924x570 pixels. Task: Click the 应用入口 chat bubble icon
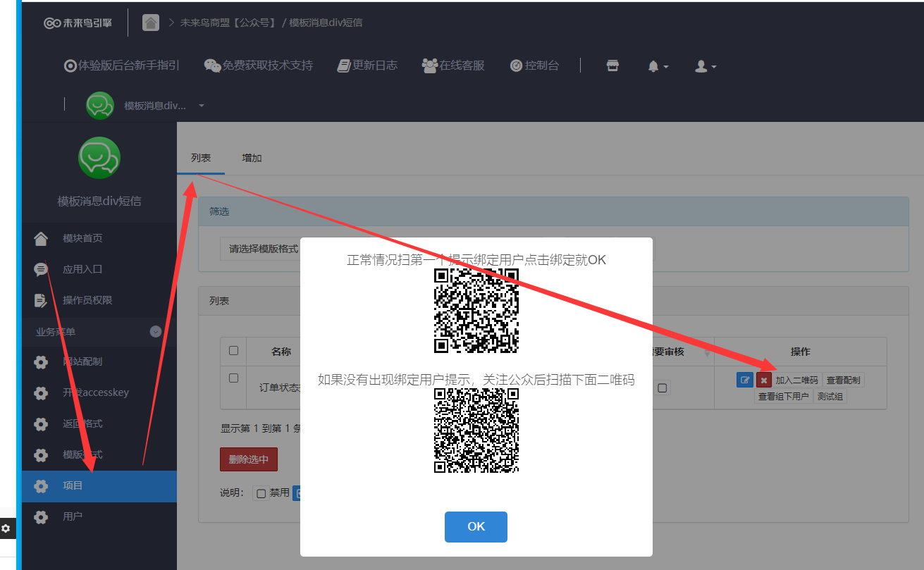pos(41,269)
